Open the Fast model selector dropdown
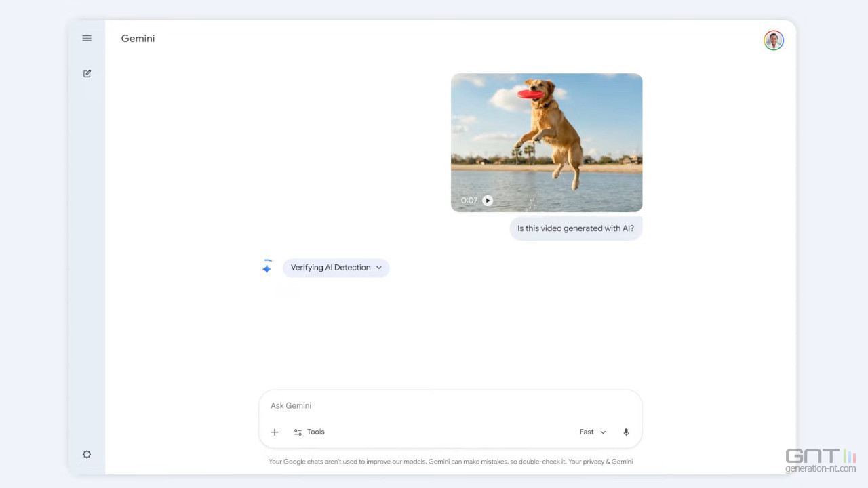Viewport: 868px width, 488px height. pyautogui.click(x=591, y=432)
